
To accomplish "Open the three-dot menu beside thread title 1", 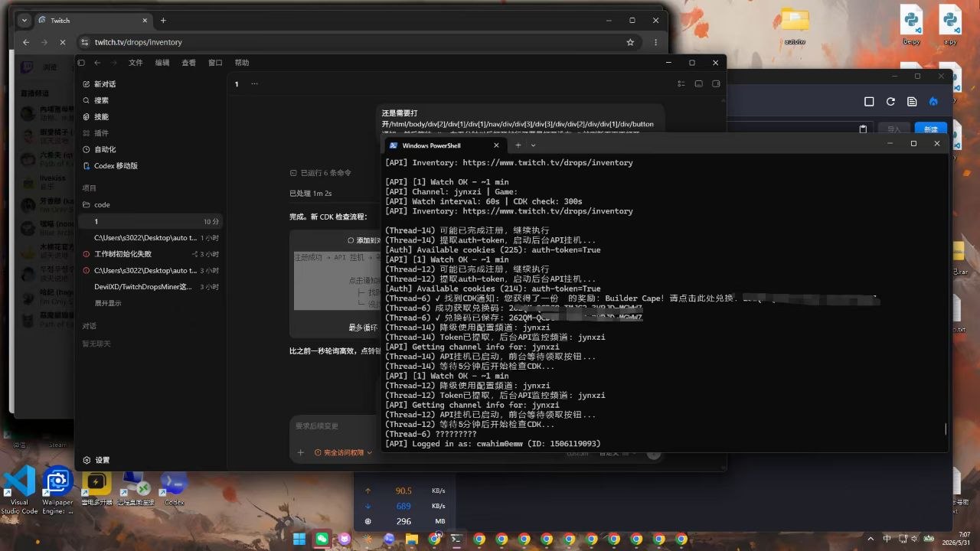I will click(x=254, y=84).
